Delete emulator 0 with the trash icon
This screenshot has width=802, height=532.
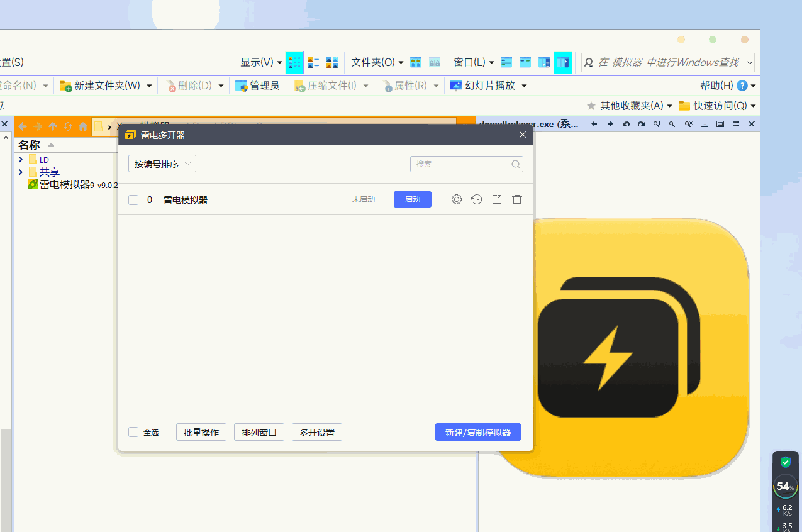pyautogui.click(x=517, y=199)
